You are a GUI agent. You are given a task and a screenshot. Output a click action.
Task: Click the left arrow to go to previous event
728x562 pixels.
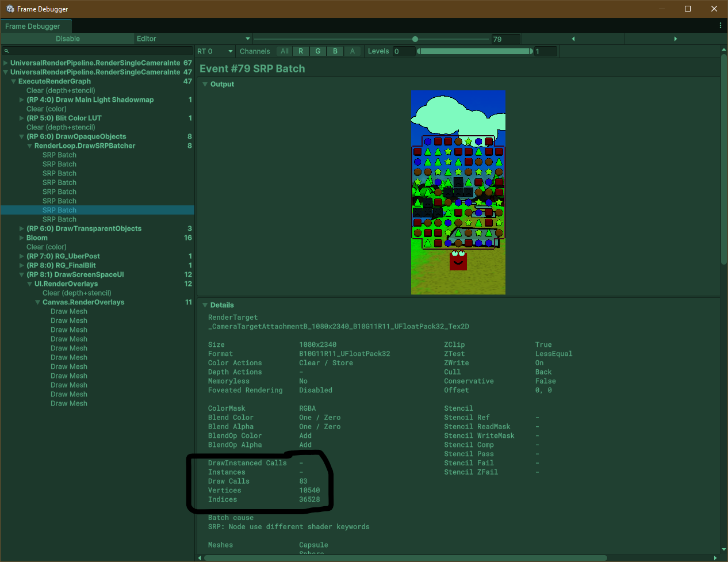coord(573,39)
